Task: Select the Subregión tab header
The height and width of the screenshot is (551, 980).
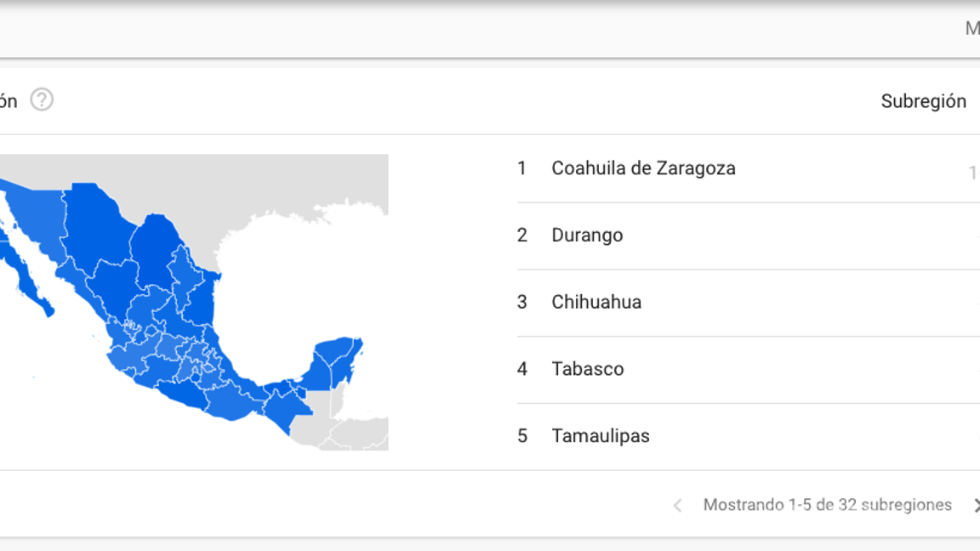Action: click(925, 100)
